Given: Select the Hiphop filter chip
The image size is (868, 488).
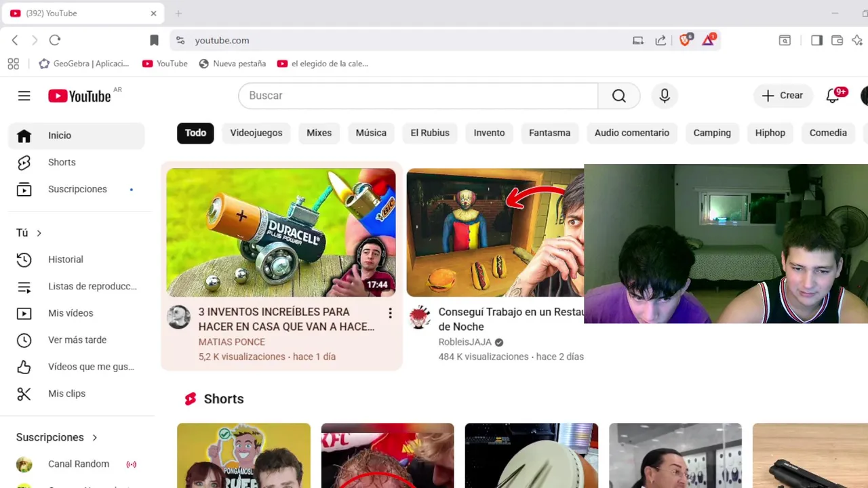Looking at the screenshot, I should pos(770,133).
